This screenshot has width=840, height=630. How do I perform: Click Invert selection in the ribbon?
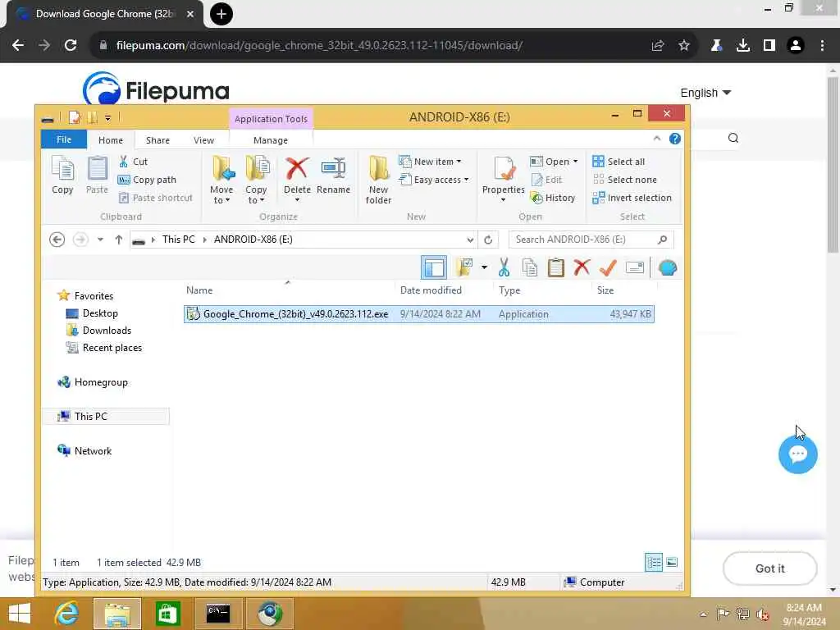click(x=632, y=198)
